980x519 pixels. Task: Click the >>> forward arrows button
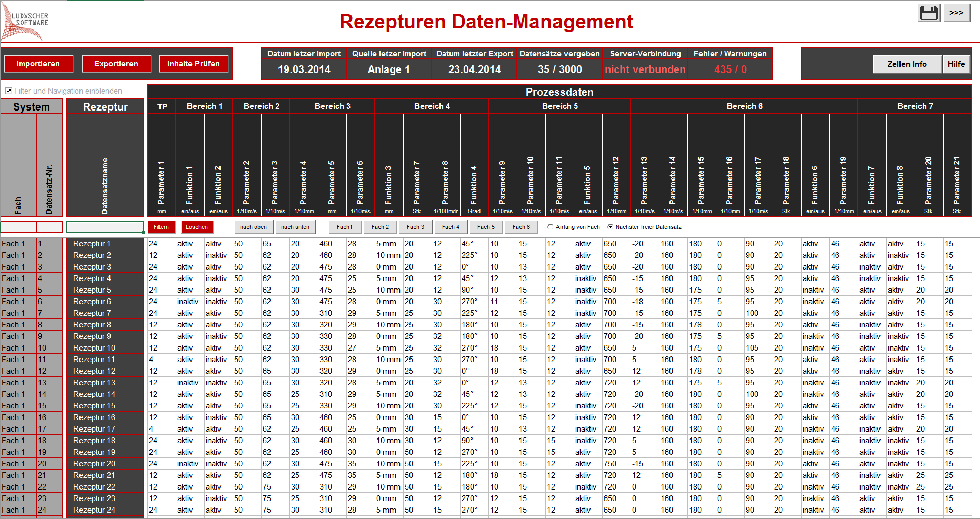956,13
